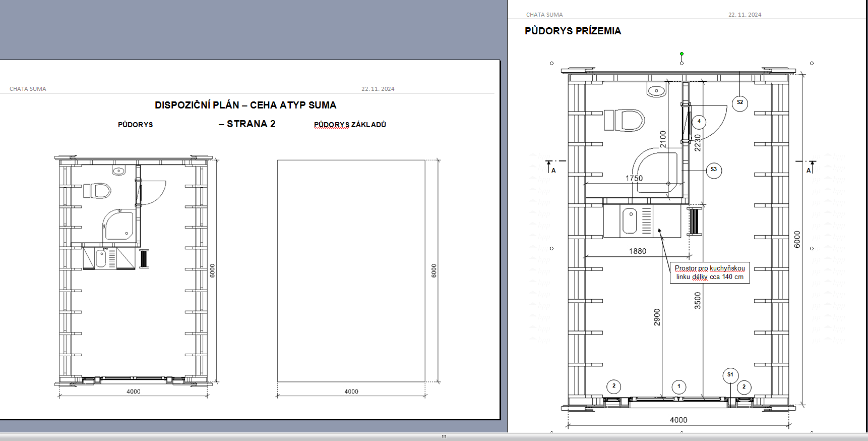Viewport: 868px width, 441px height.
Task: Click the top-right resize handle of the selected plan
Action: click(812, 64)
